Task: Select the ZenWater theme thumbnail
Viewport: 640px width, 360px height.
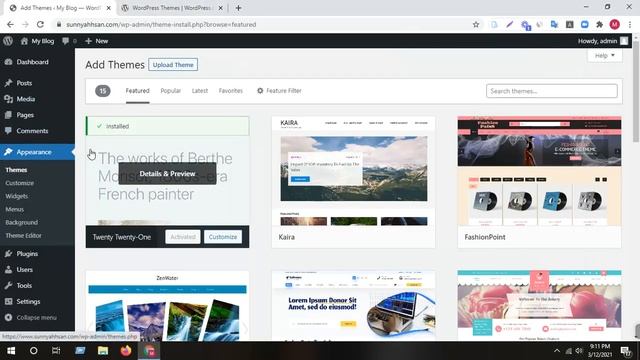Action: point(167,305)
